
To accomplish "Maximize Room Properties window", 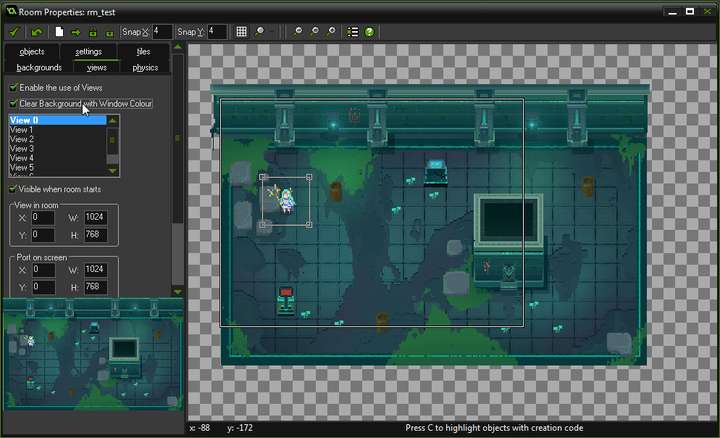I will click(690, 11).
